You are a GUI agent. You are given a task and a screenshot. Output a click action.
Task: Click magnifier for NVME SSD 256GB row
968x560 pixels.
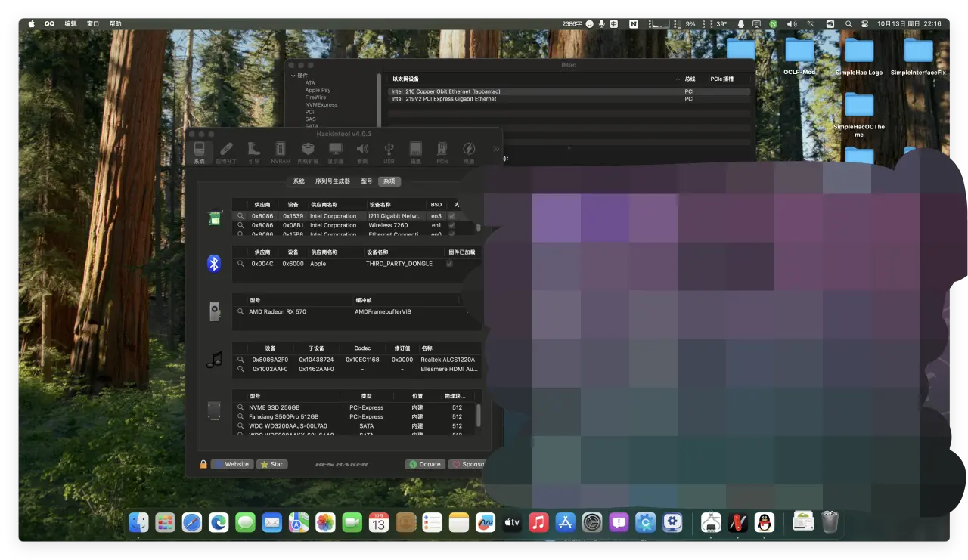[x=241, y=407]
